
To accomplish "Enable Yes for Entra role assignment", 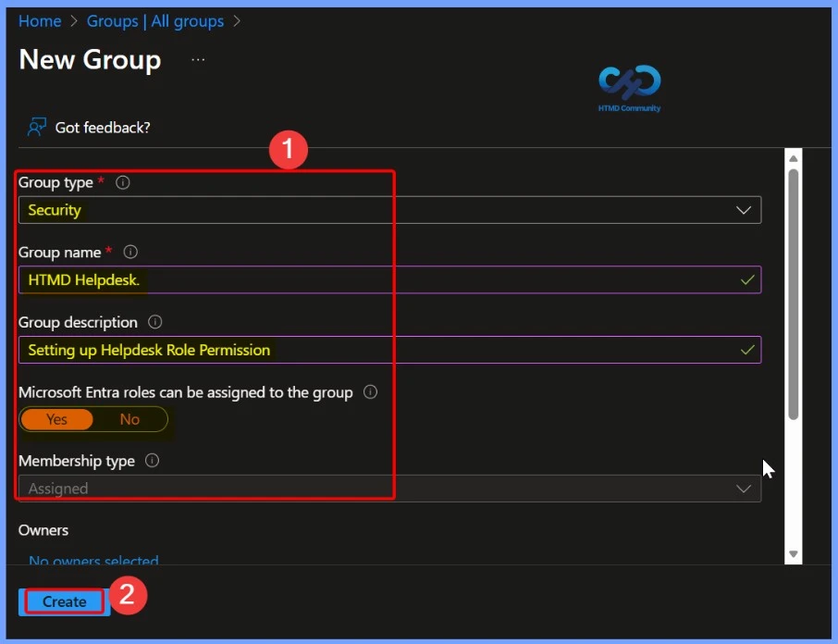I will (x=56, y=419).
